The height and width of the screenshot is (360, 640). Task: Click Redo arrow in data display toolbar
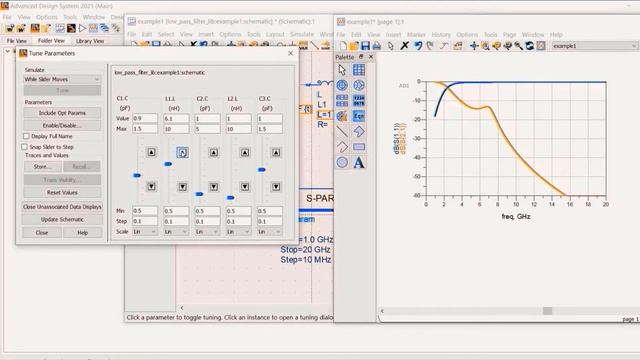tap(430, 46)
